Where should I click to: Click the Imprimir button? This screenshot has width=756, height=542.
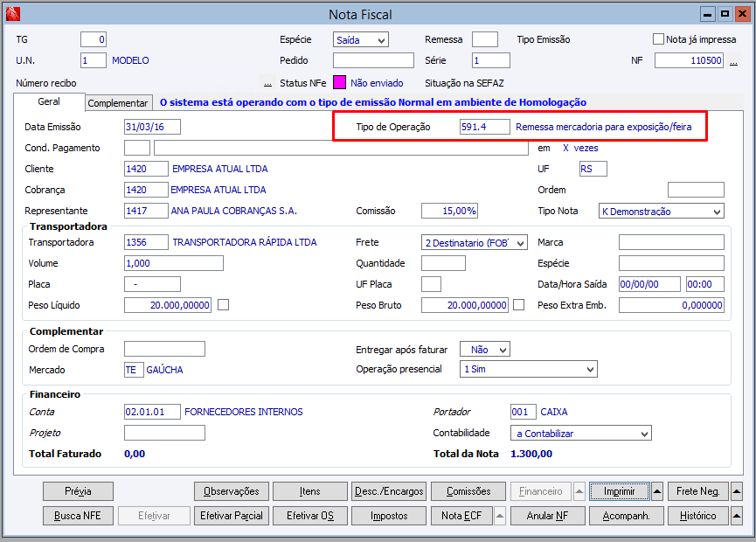[620, 491]
